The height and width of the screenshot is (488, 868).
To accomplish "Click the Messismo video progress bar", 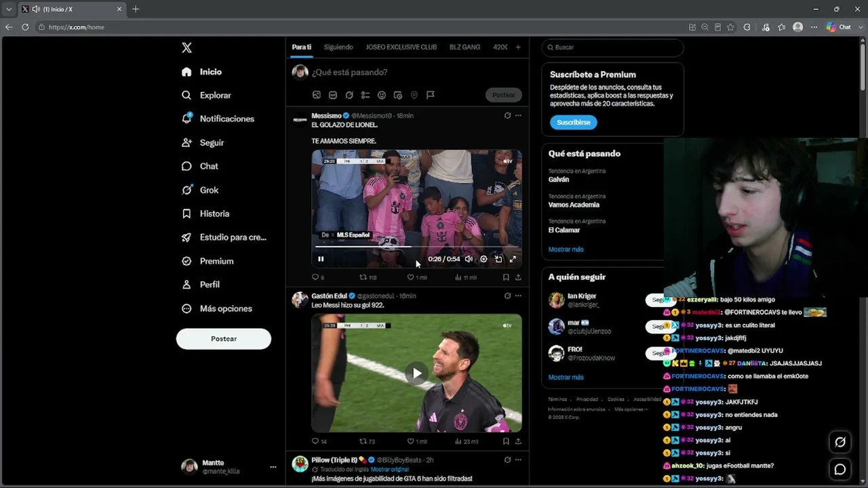I will pos(416,247).
